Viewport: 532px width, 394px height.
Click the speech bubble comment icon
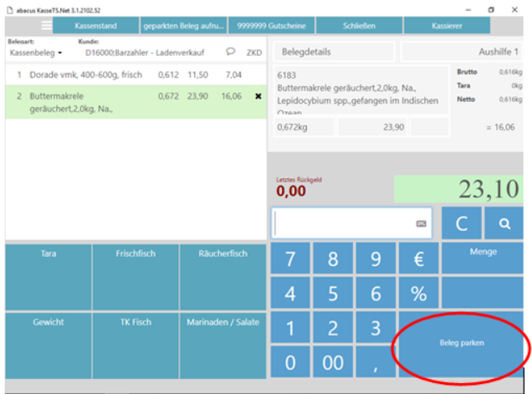(230, 52)
